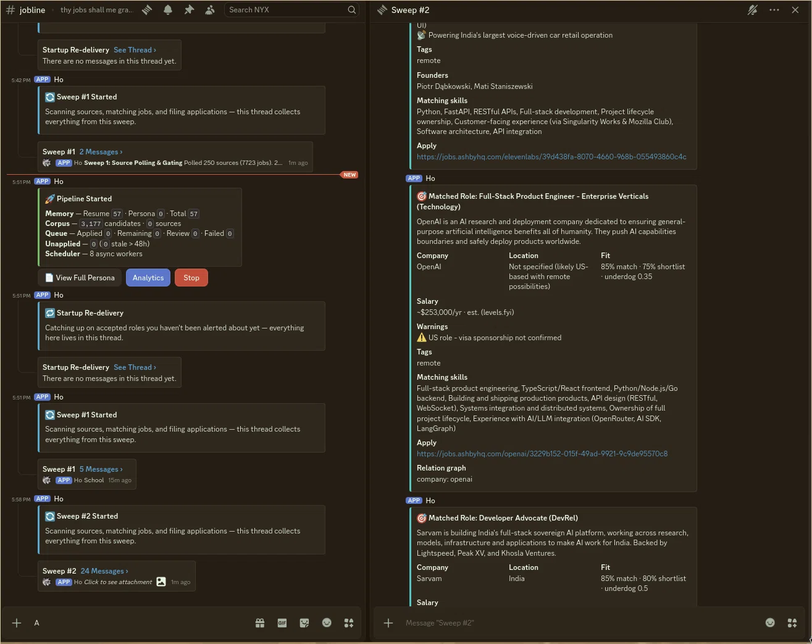Open the GIF picker in jobline input
Image resolution: width=812 pixels, height=644 pixels.
pos(282,623)
